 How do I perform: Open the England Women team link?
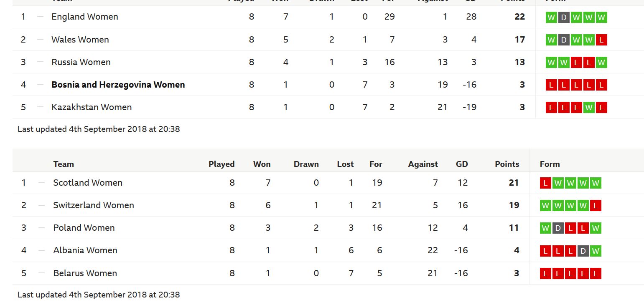85,17
